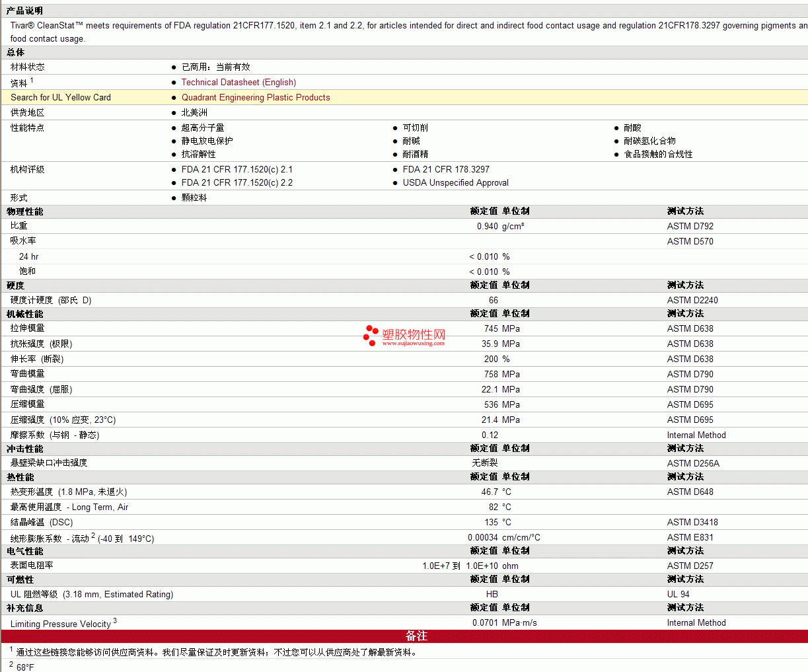Click the 35.9 MPa tensile strength value
Screen dimensions: 808x672
(x=501, y=344)
